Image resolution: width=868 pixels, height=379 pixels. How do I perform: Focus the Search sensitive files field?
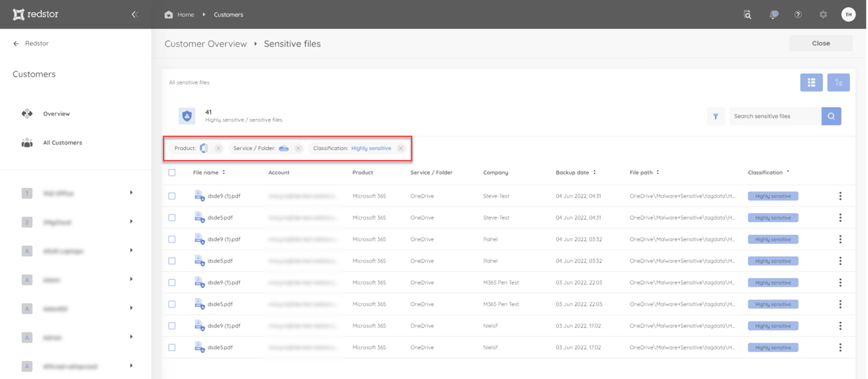click(776, 116)
